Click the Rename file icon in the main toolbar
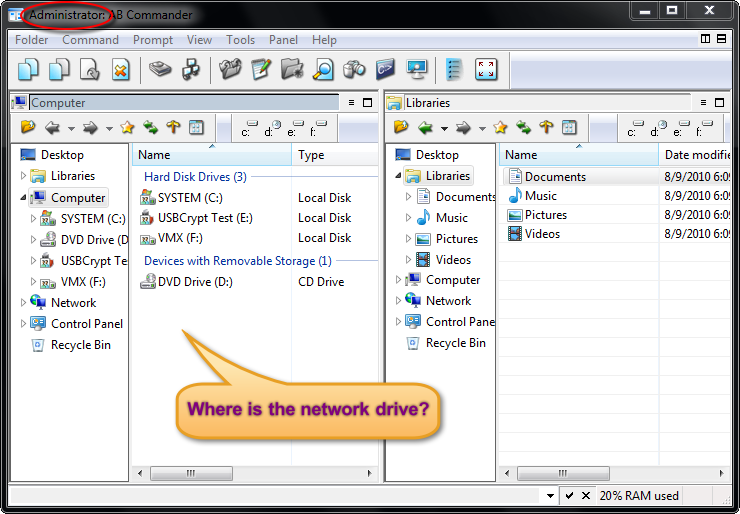Screen dimensions: 740x514 pos(90,70)
